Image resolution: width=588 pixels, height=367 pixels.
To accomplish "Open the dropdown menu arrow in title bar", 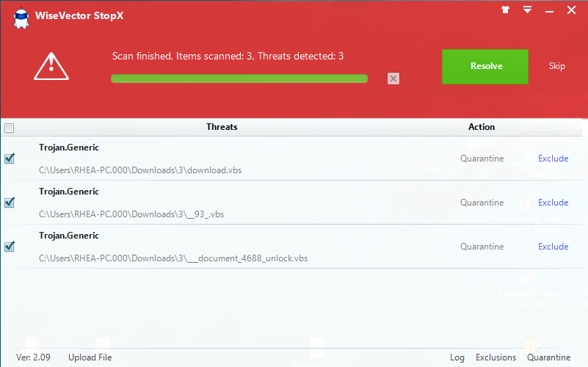I will [527, 10].
